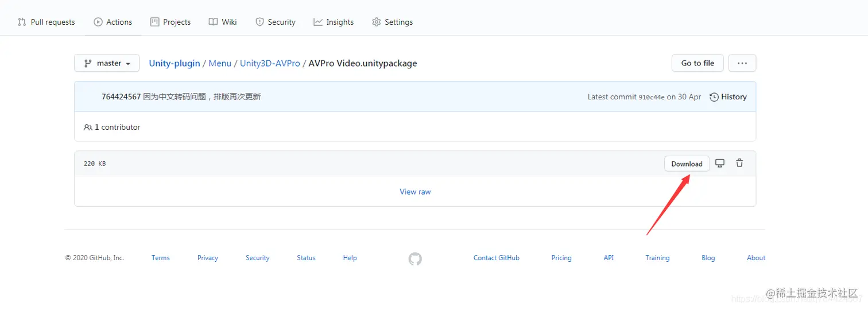Open the Security tab

click(x=276, y=22)
